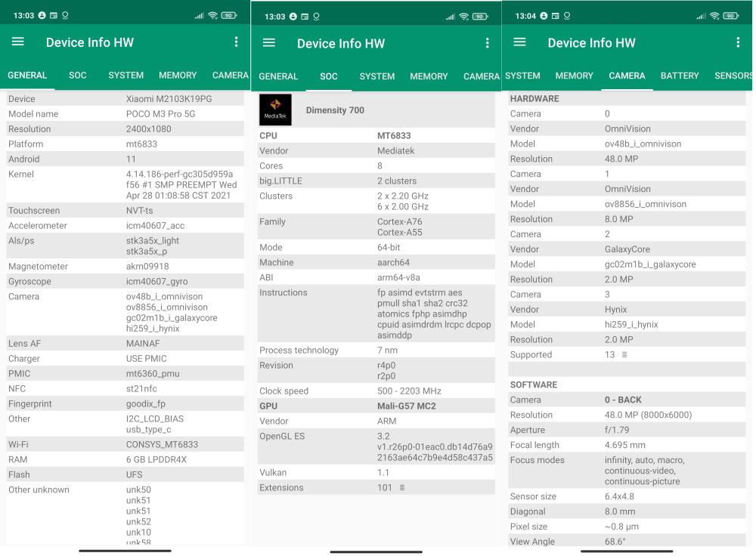Tap the Aperture value f/1.79
756x556 pixels.
(x=617, y=430)
